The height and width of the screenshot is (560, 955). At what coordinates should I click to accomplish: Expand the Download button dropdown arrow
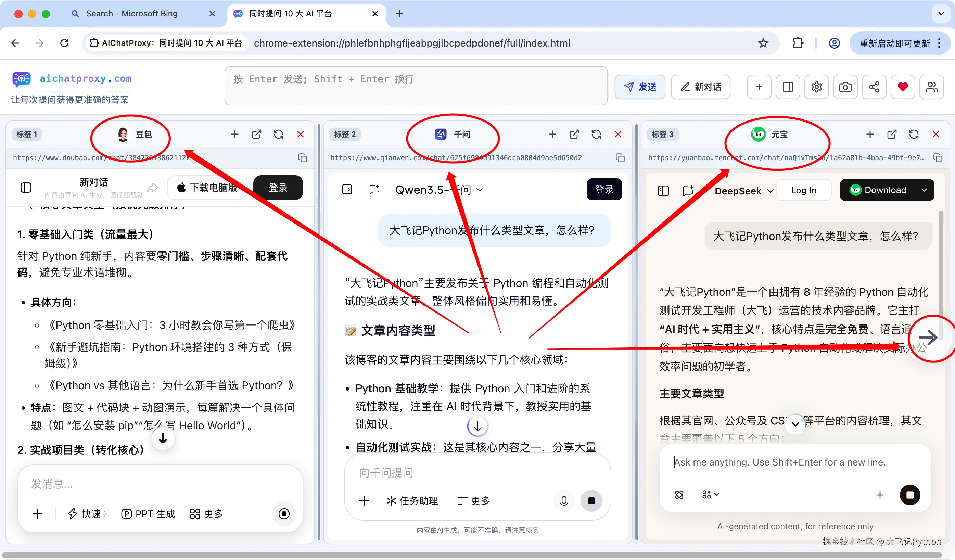(x=924, y=190)
